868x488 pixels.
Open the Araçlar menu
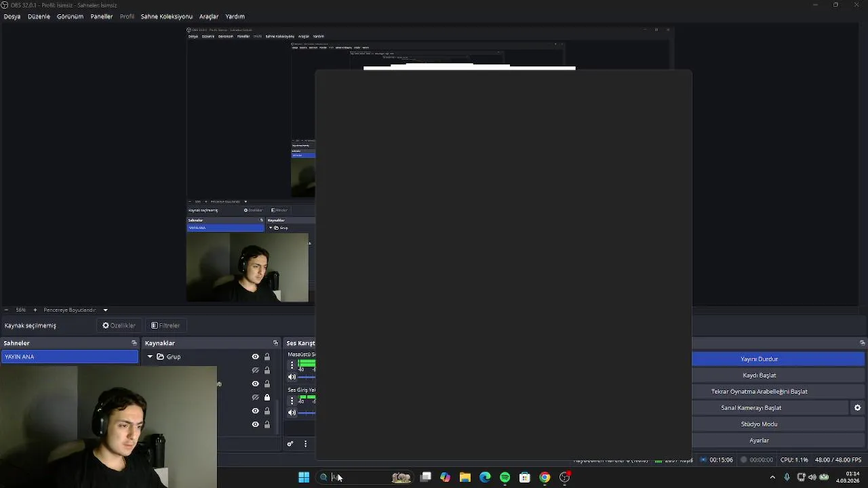209,16
